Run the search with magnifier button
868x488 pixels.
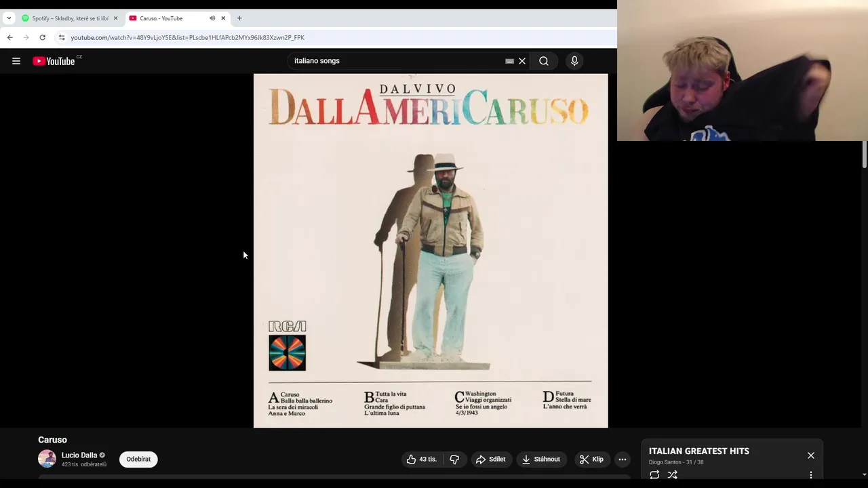(x=544, y=61)
